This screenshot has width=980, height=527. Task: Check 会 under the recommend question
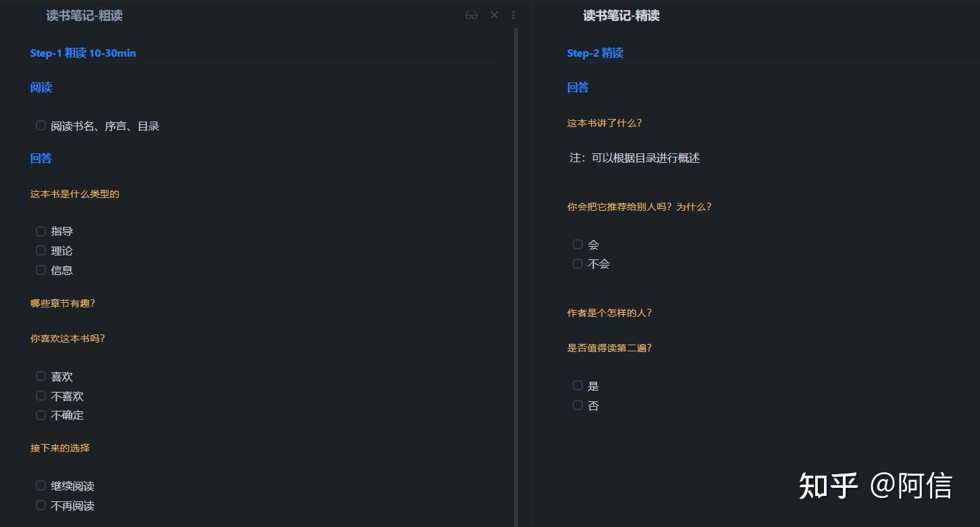click(577, 244)
